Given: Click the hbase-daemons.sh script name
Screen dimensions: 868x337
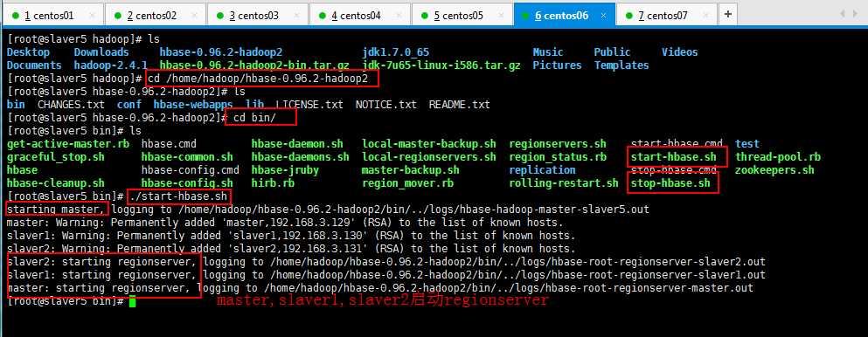Looking at the screenshot, I should (301, 157).
